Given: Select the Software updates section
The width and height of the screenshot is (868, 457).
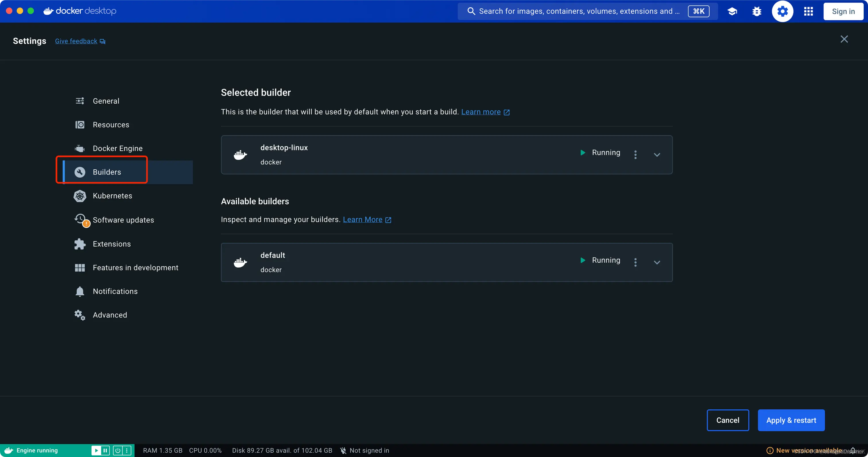Looking at the screenshot, I should pyautogui.click(x=123, y=220).
